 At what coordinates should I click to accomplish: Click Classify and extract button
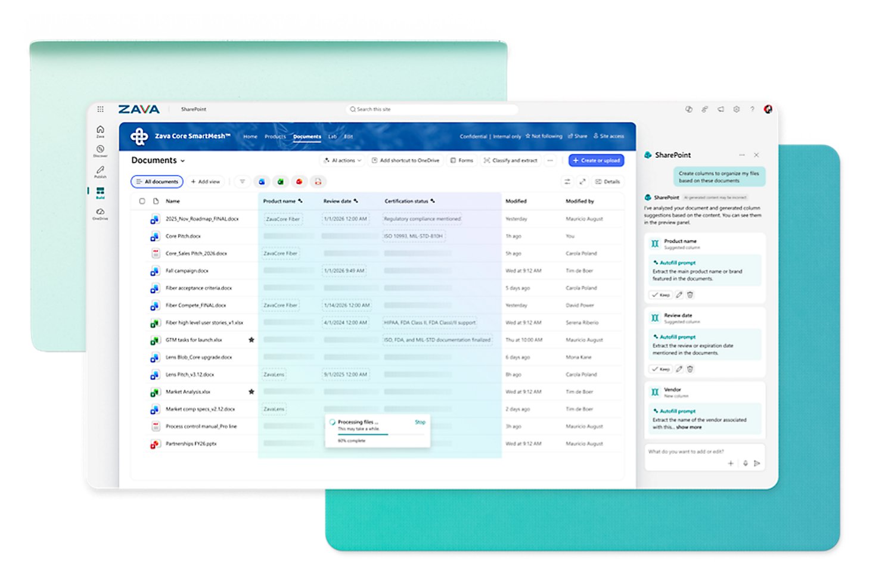click(x=511, y=160)
